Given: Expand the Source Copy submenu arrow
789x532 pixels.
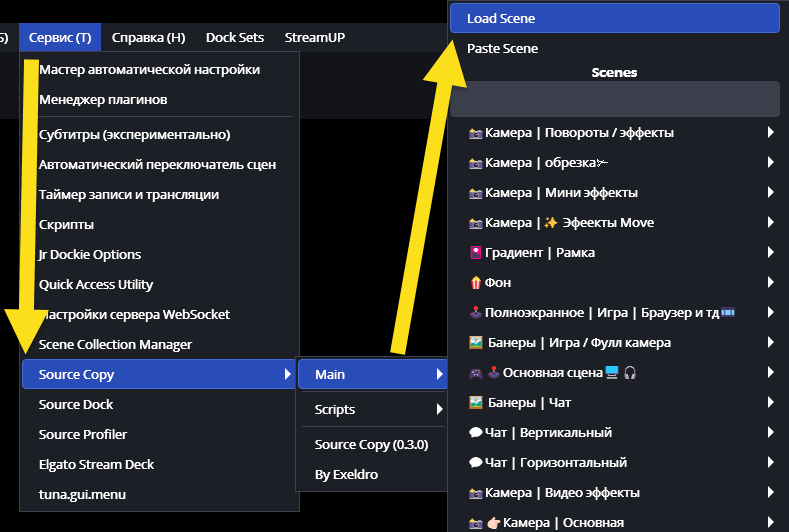Looking at the screenshot, I should point(288,375).
